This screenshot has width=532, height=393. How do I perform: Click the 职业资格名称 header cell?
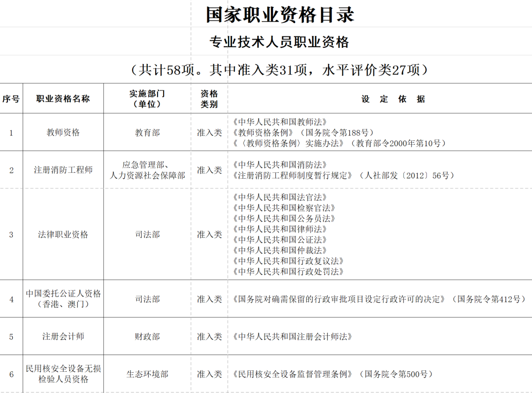tap(63, 98)
